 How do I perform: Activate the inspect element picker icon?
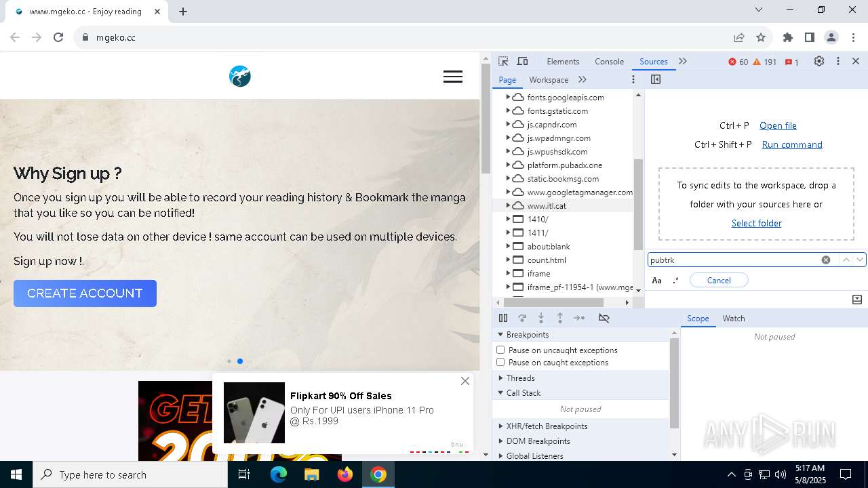point(503,61)
